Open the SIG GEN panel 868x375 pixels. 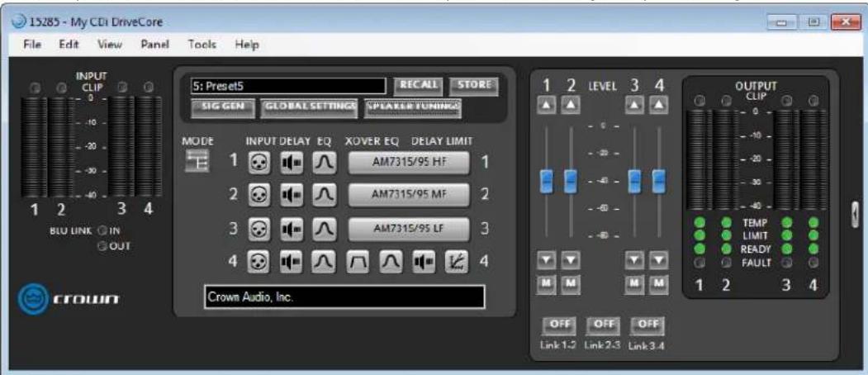222,108
